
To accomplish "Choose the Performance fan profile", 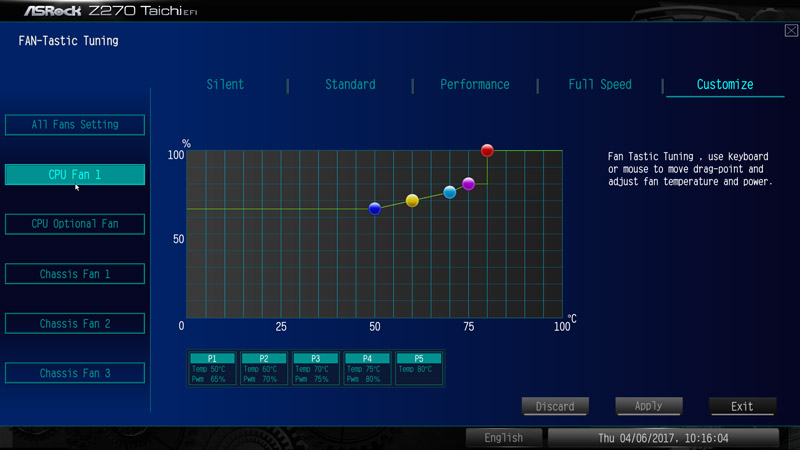I will coord(474,84).
